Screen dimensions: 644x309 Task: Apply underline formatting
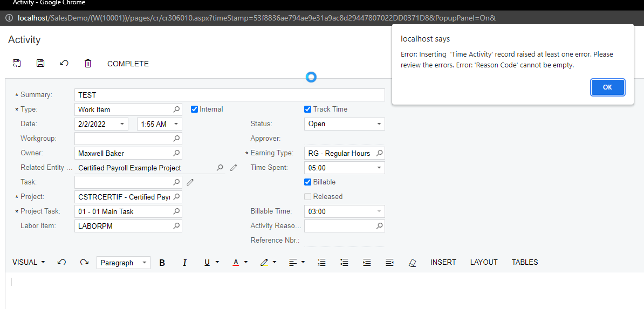pyautogui.click(x=207, y=262)
